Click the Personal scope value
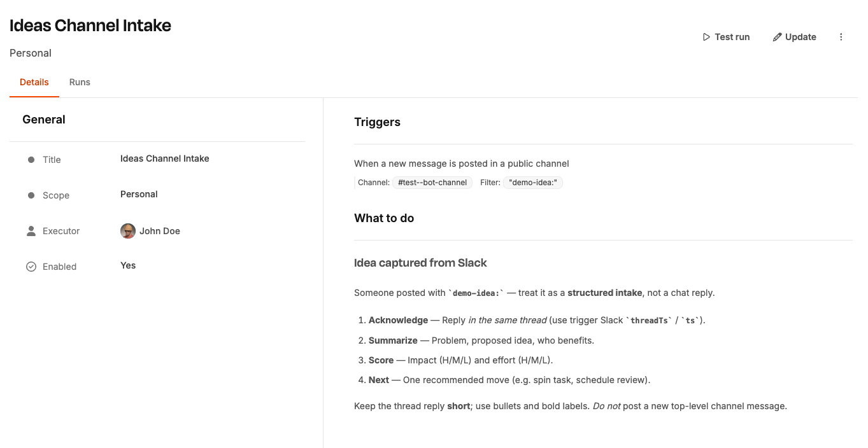 [139, 194]
